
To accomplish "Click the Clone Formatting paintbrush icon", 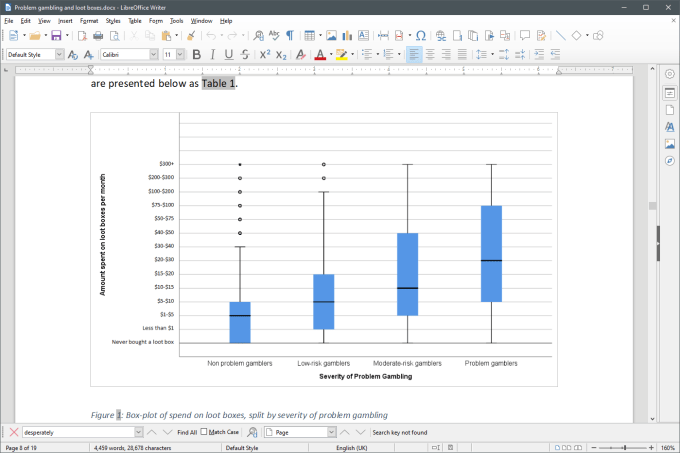I will click(190, 36).
